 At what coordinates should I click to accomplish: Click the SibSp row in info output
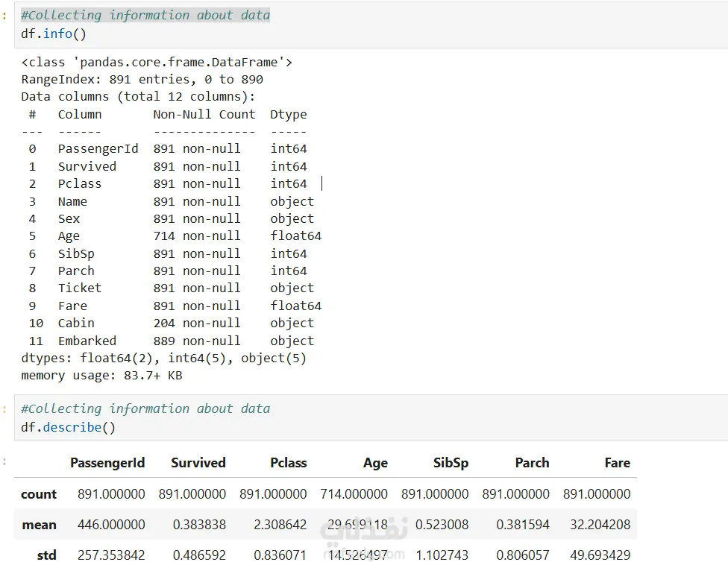pyautogui.click(x=168, y=254)
